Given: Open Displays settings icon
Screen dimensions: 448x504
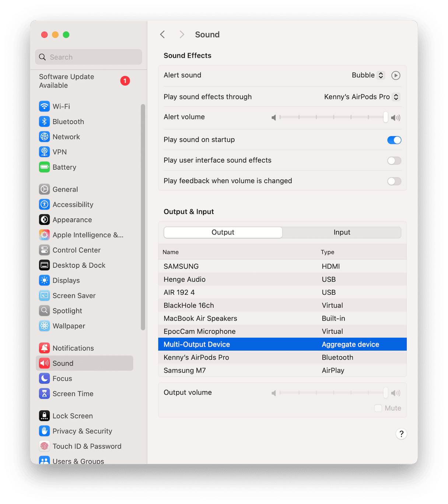Looking at the screenshot, I should [x=44, y=280].
